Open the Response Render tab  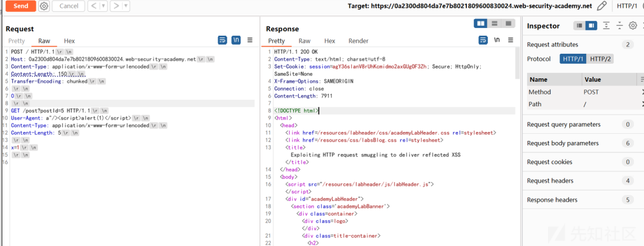coord(358,41)
